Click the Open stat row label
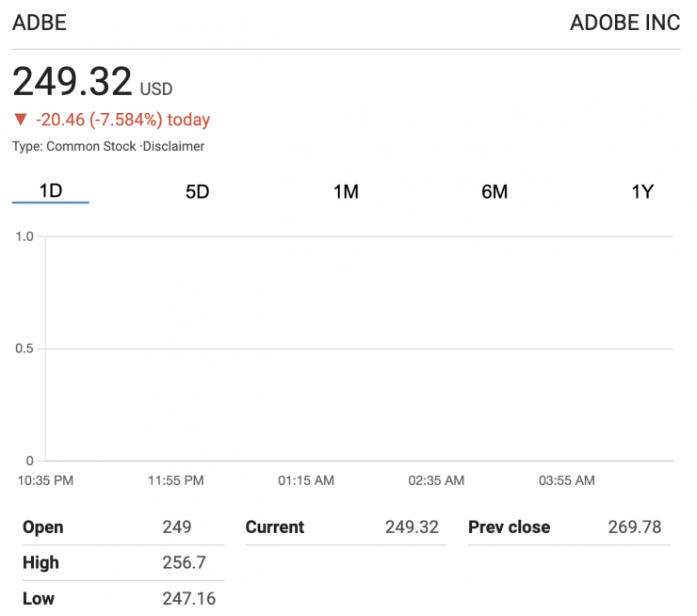Viewport: 697px width, 616px height. click(x=43, y=527)
